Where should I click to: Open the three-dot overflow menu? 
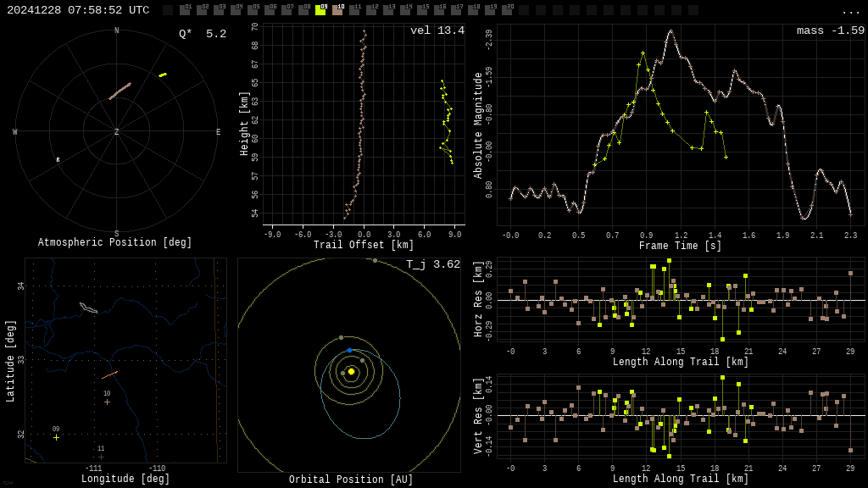[x=850, y=11]
